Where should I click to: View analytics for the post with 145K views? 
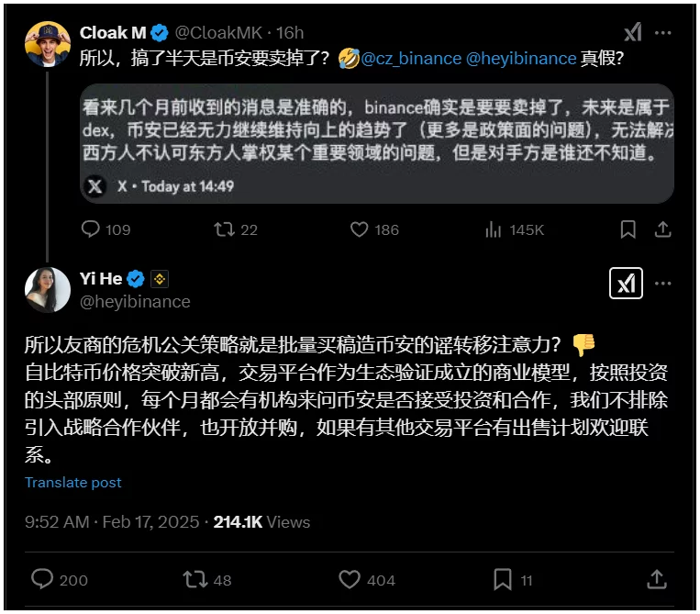515,230
